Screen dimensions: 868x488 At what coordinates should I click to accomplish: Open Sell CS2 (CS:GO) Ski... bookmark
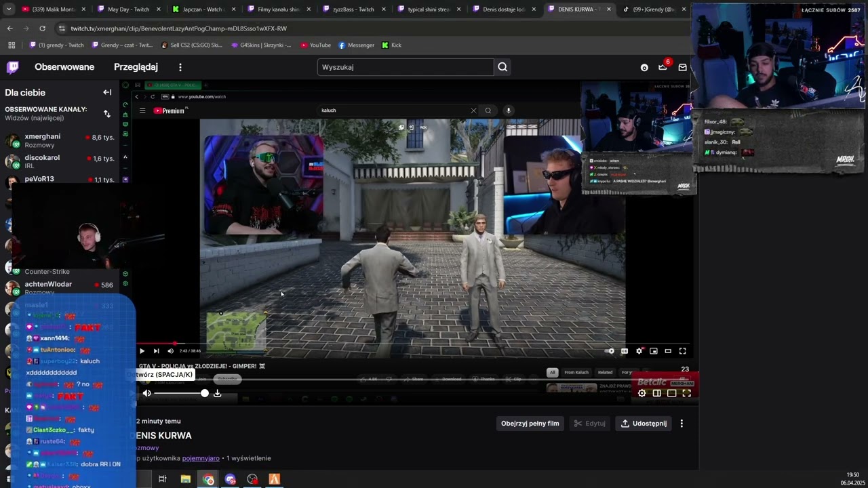pyautogui.click(x=191, y=45)
